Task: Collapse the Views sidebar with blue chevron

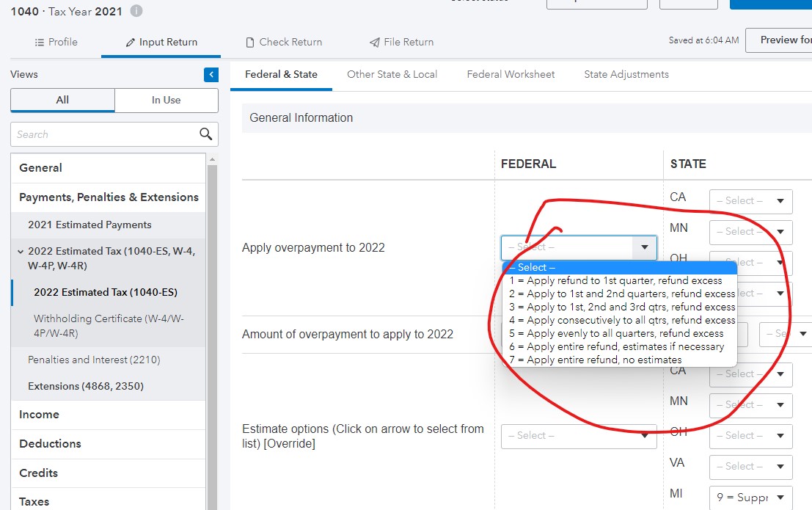Action: coord(211,74)
